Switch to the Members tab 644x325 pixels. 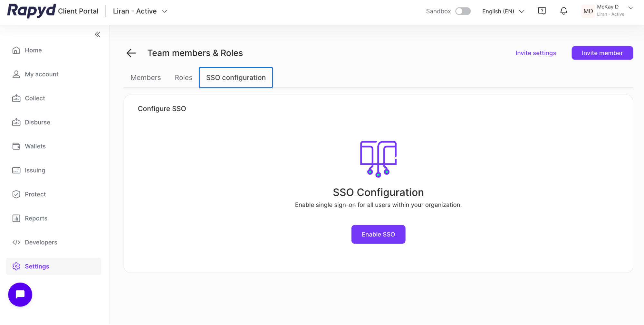[146, 78]
